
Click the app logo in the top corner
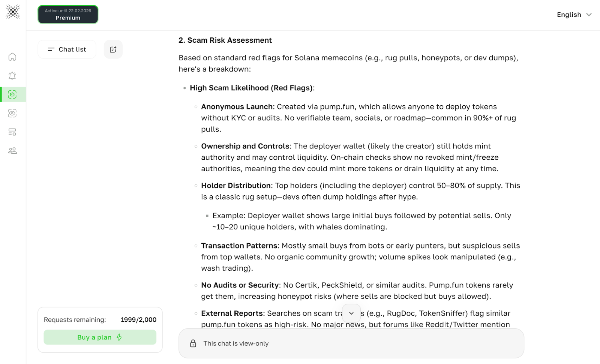click(x=12, y=12)
